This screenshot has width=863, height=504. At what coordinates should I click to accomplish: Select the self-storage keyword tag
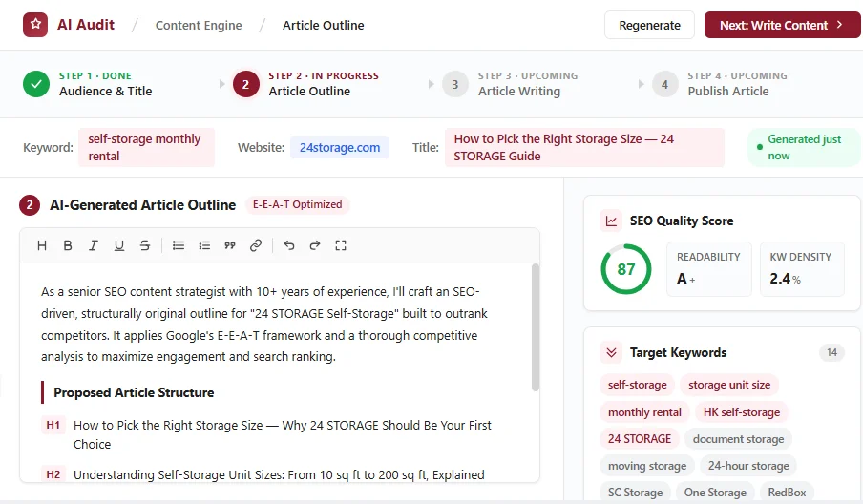[x=638, y=385]
